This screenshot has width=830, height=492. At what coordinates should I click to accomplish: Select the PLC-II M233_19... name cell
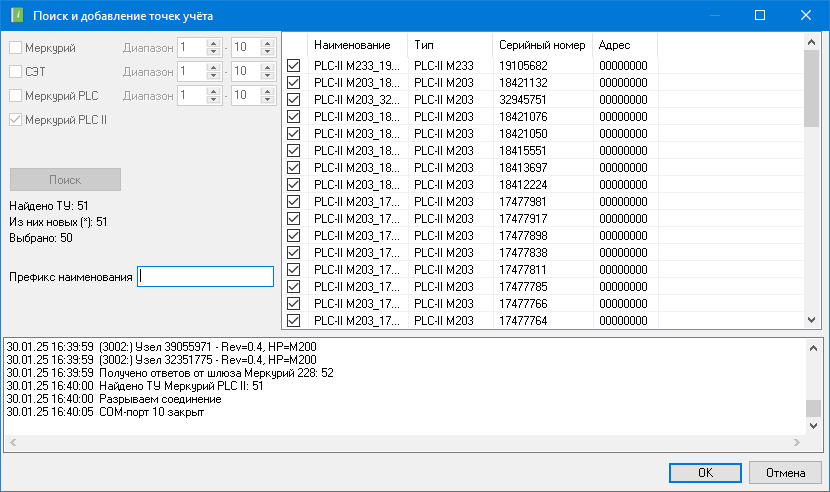tap(357, 66)
